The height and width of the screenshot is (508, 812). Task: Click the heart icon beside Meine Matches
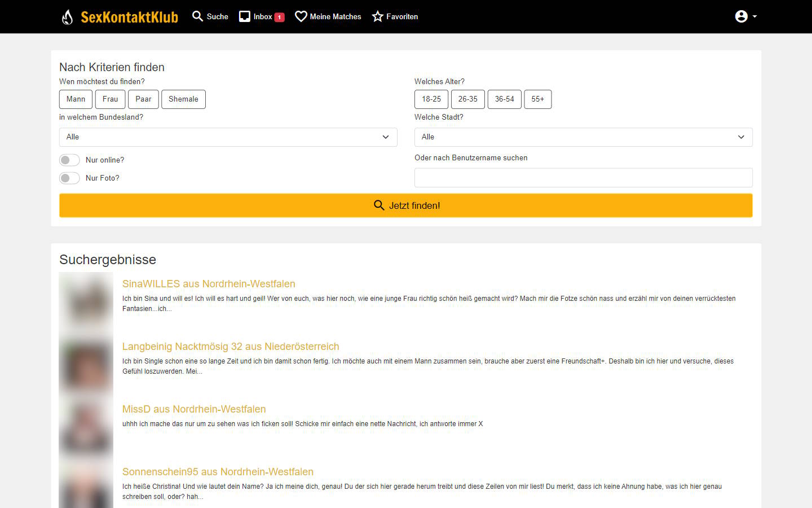[301, 16]
